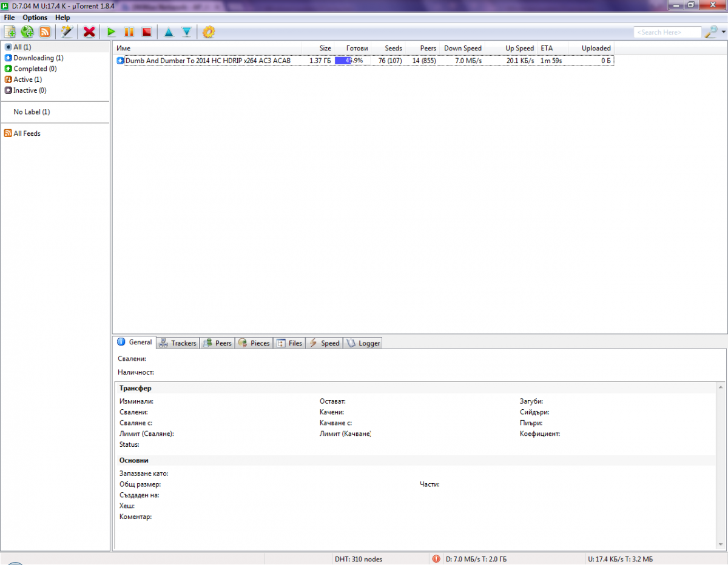Click Add Torrent from URL globe icon
Image resolution: width=728 pixels, height=565 pixels.
(27, 32)
